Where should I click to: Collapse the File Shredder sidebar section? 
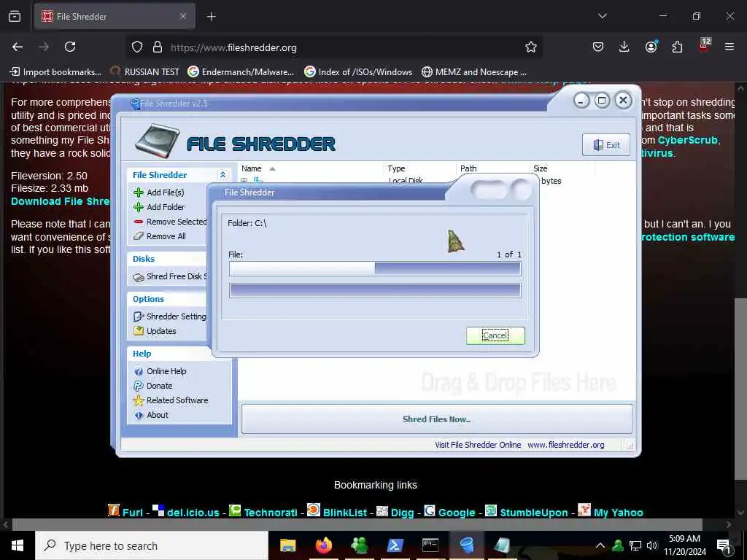click(222, 175)
